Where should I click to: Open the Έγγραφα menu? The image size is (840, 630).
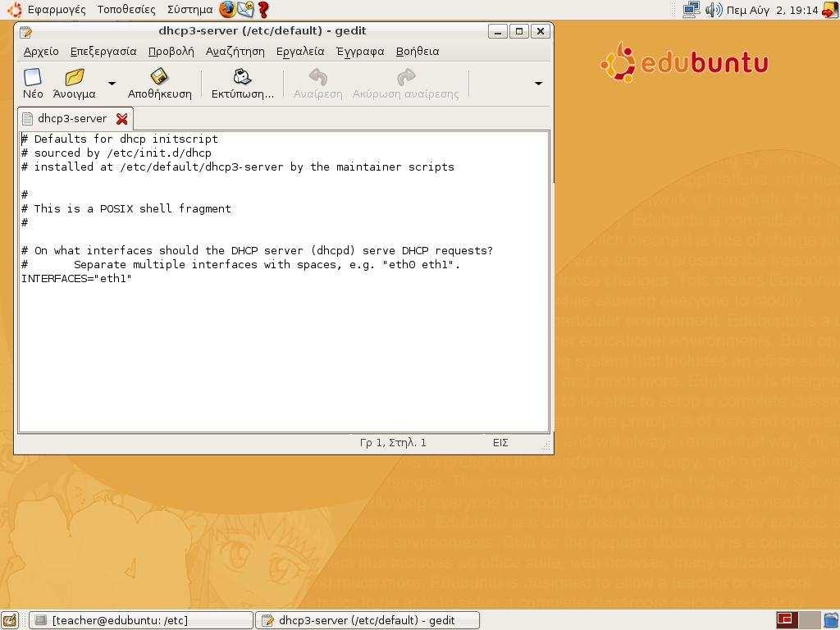click(360, 52)
